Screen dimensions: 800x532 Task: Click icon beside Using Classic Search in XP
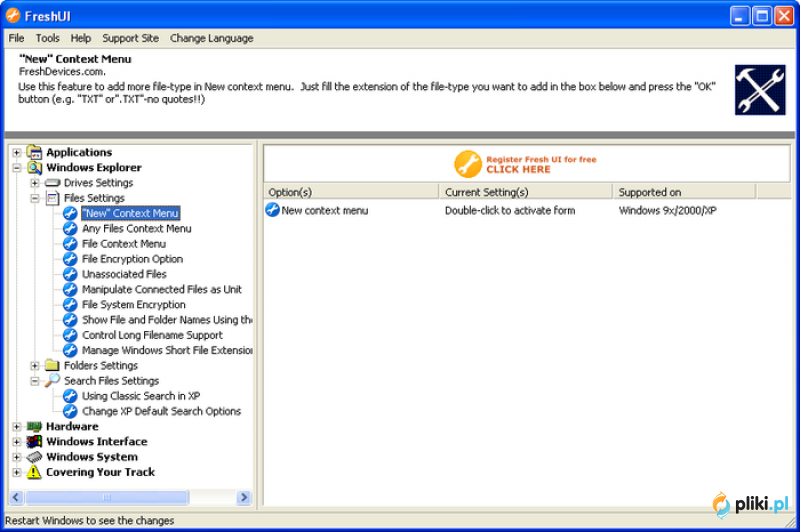(70, 396)
